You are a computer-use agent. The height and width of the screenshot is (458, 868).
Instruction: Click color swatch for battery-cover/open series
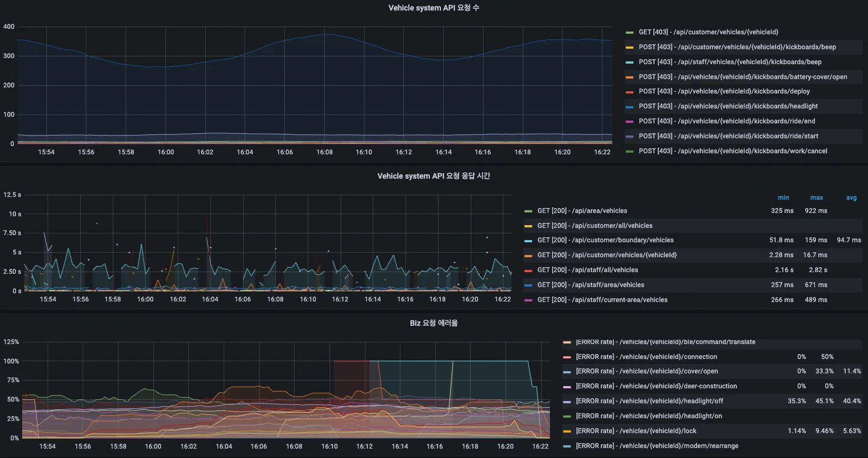[630, 77]
